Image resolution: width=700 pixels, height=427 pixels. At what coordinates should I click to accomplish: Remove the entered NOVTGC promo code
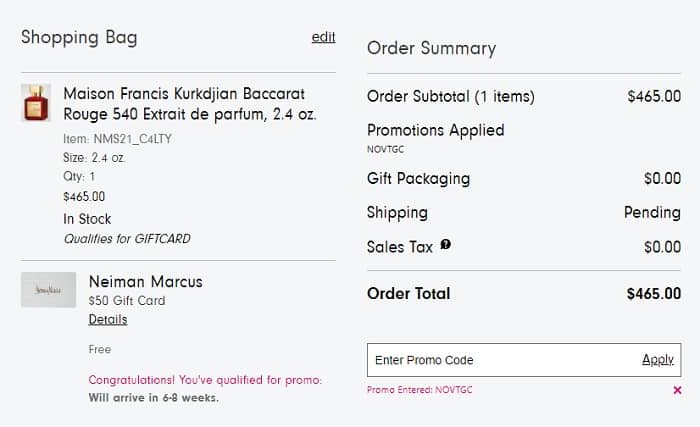[x=678, y=390]
